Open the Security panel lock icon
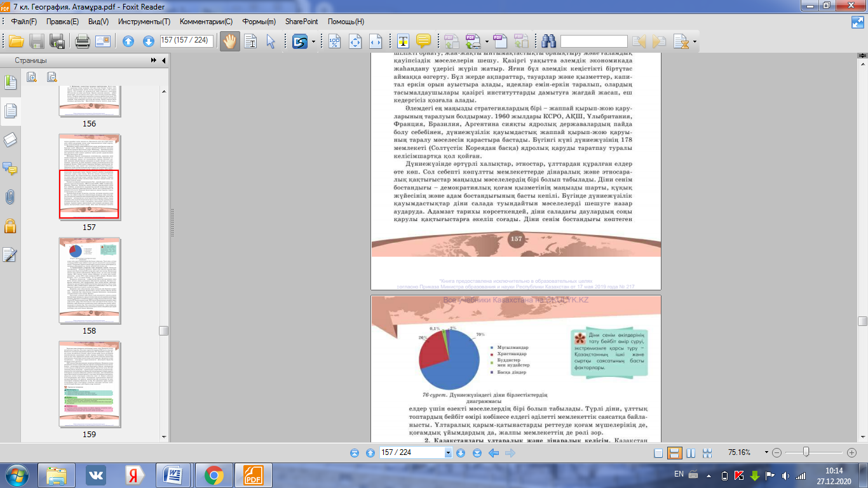The width and height of the screenshot is (868, 488). click(x=10, y=226)
